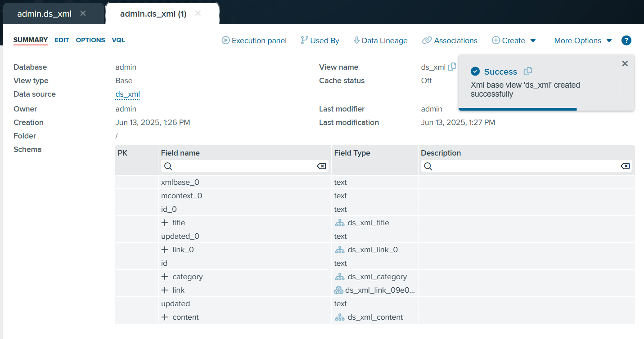Click the creation date Jun 13, 2025, 1:26 PM
644x339 pixels.
pyautogui.click(x=153, y=122)
